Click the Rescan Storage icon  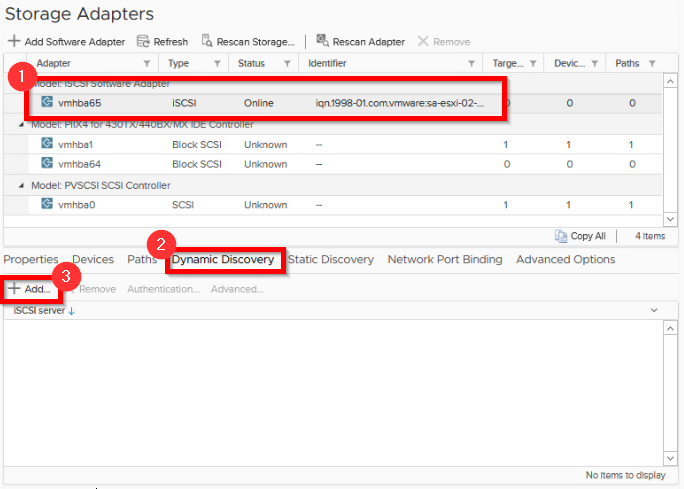(x=207, y=41)
